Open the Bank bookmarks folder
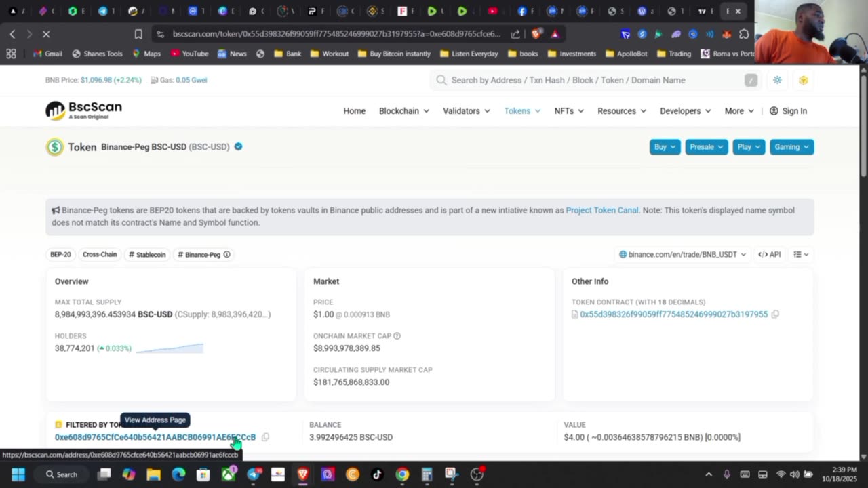The height and width of the screenshot is (488, 868). pyautogui.click(x=288, y=54)
